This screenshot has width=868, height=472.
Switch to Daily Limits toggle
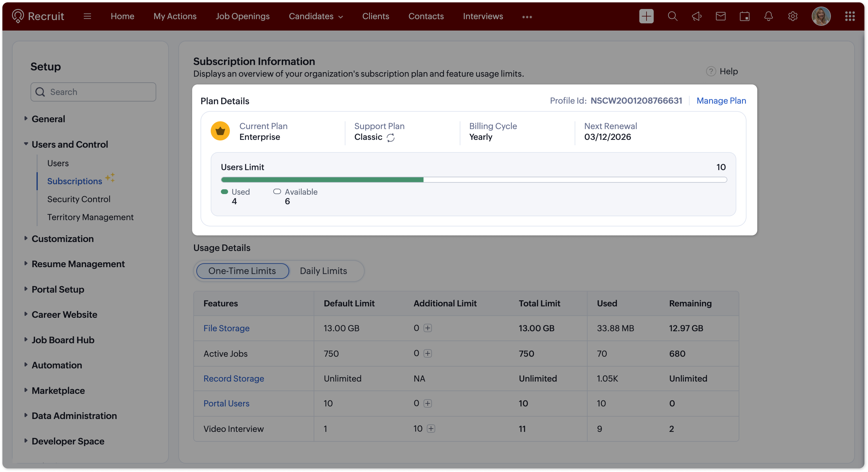click(323, 271)
